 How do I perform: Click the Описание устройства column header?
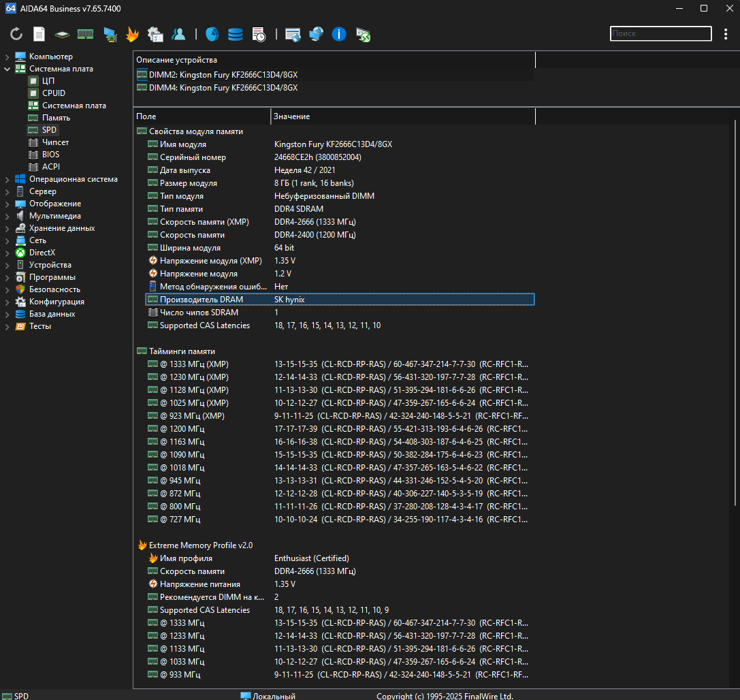pos(335,60)
